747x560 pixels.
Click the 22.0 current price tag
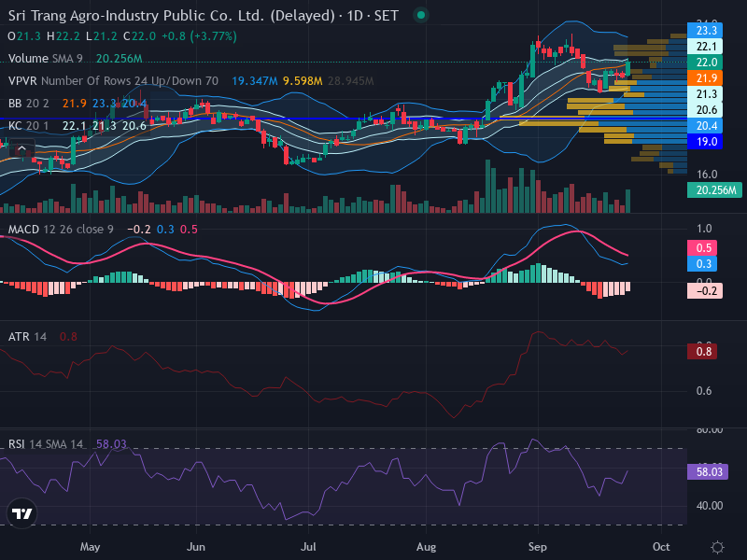pyautogui.click(x=705, y=62)
